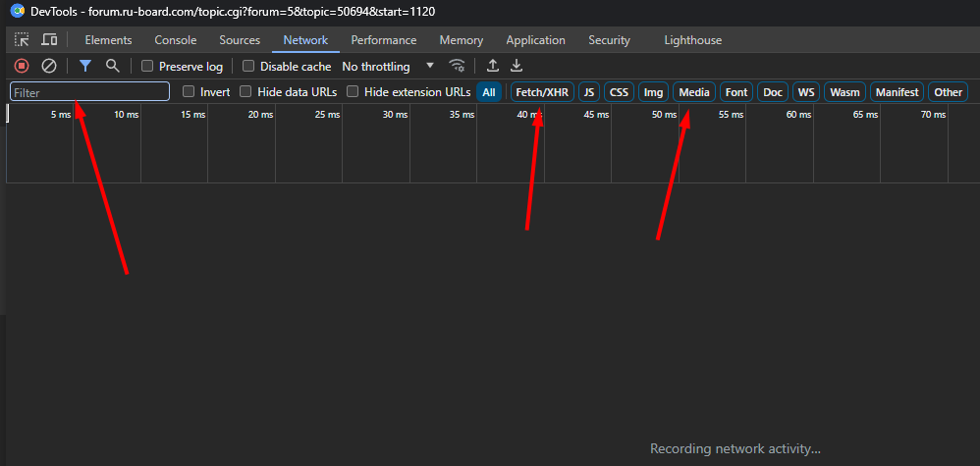Filter requests by Doc
This screenshot has height=466, width=980.
coord(773,92)
